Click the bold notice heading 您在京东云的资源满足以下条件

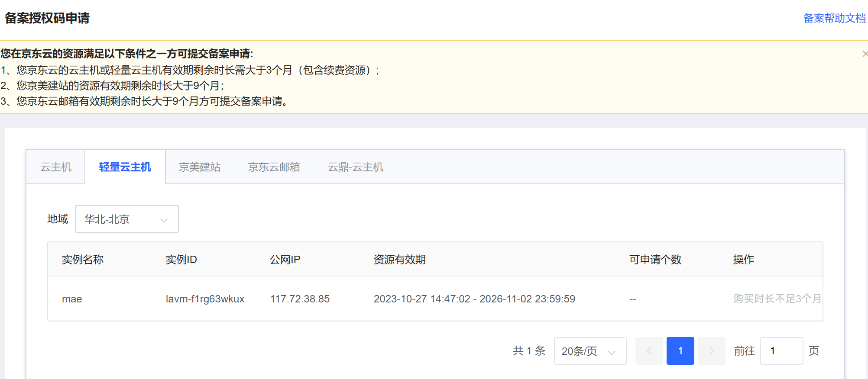126,54
